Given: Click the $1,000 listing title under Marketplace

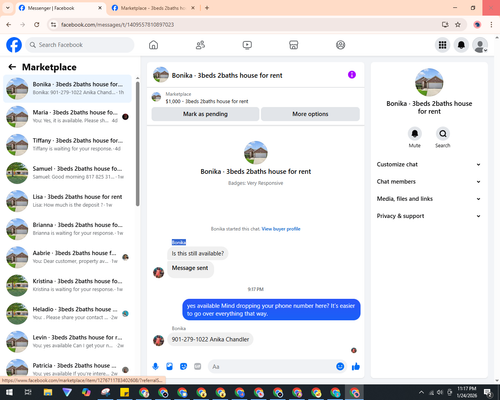Looking at the screenshot, I should 207,101.
